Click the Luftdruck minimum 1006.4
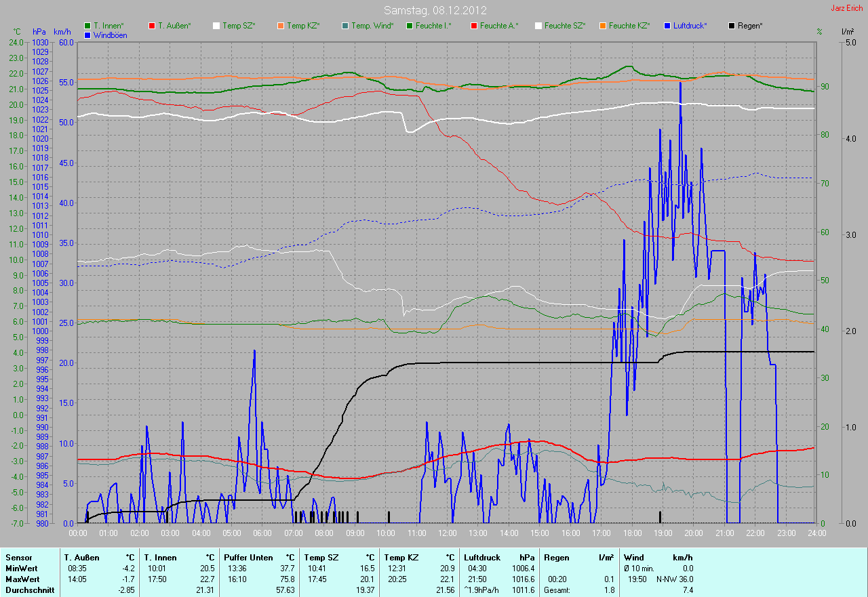 pos(524,569)
